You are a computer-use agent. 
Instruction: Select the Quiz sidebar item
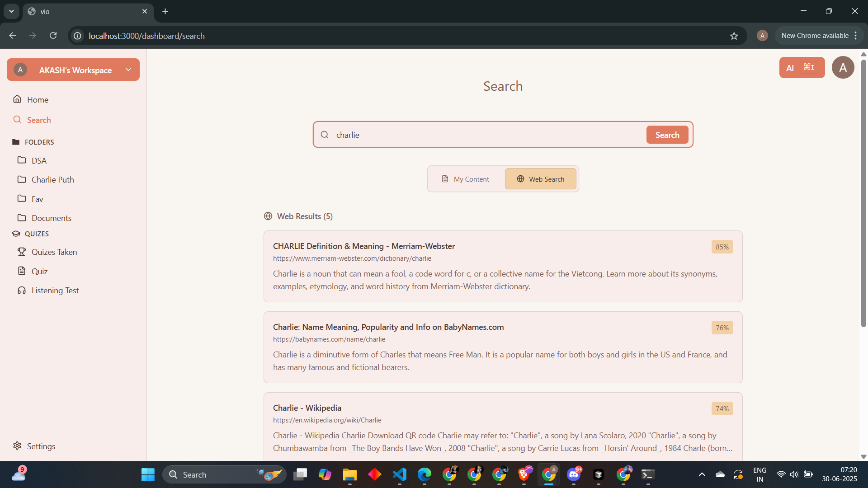tap(39, 272)
